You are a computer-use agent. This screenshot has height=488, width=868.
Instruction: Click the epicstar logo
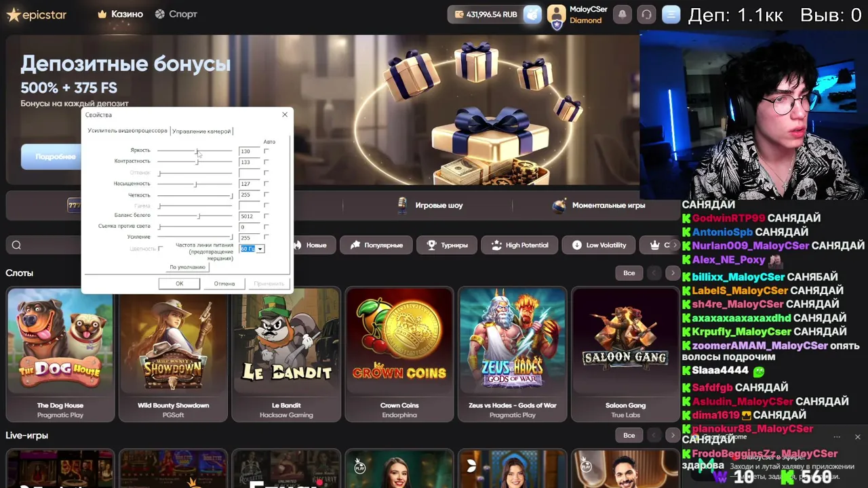[x=37, y=14]
